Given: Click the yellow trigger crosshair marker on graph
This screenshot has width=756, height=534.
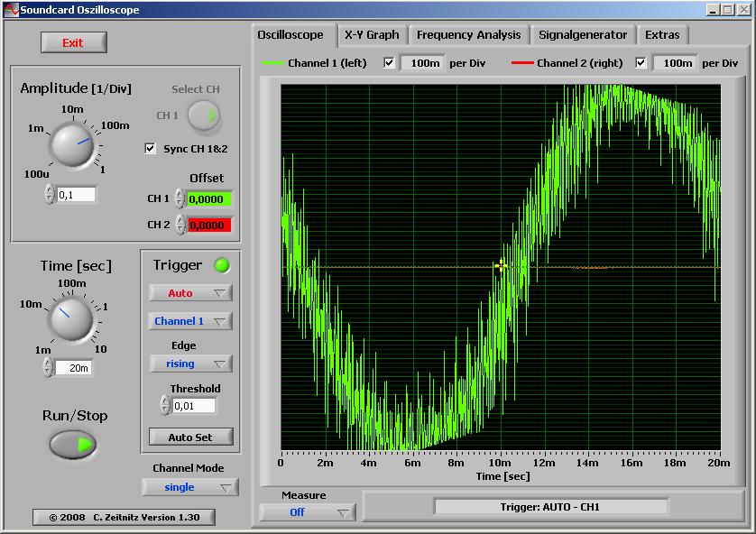Looking at the screenshot, I should [501, 265].
